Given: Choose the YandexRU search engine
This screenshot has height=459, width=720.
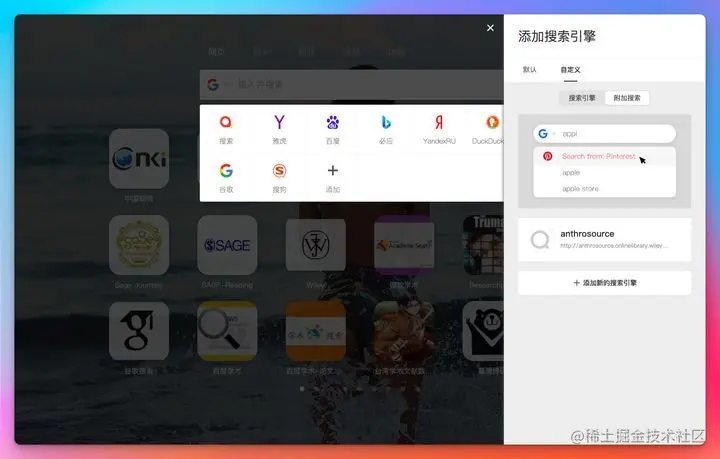Looking at the screenshot, I should click(x=439, y=122).
